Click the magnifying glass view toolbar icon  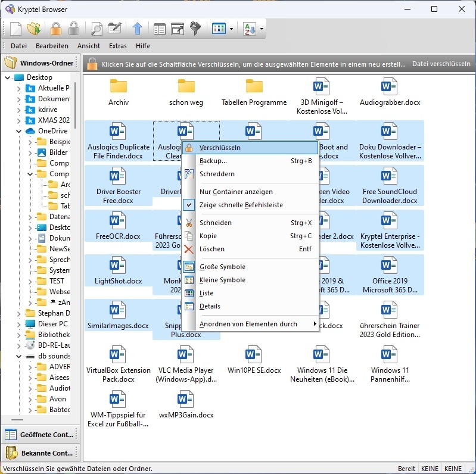97,29
